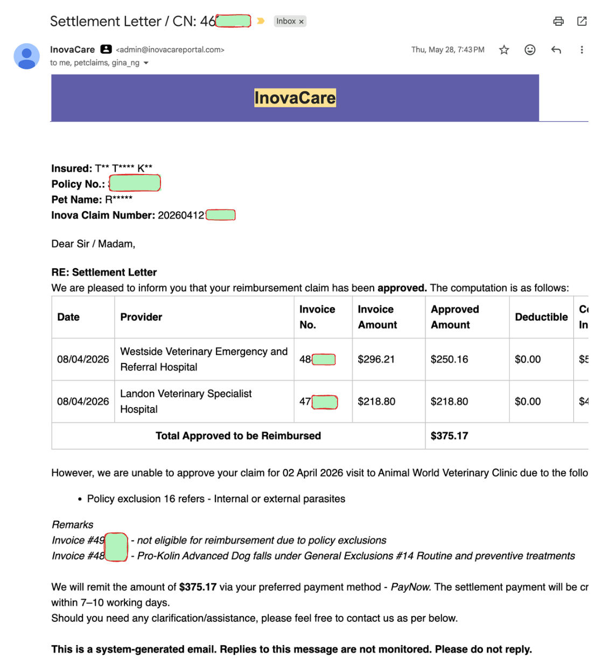This screenshot has height=672, width=616.
Task: Click approved amount $250.16
Action: tap(449, 359)
